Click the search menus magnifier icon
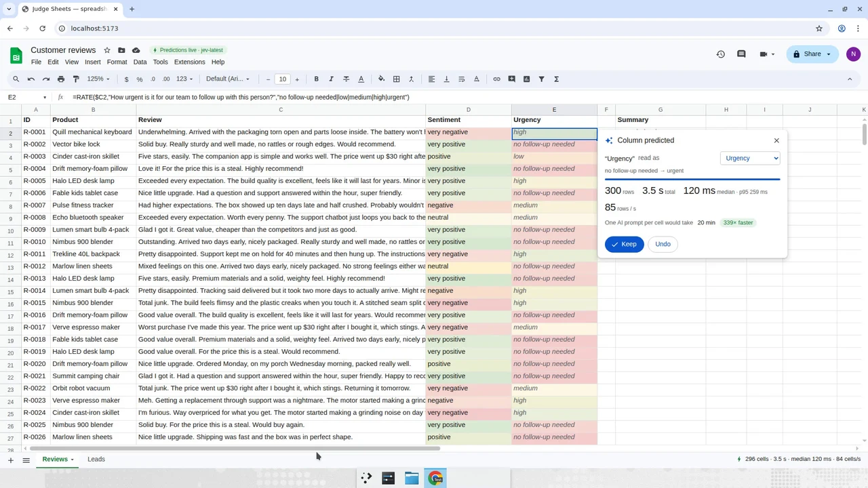Image resolution: width=868 pixels, height=488 pixels. (x=16, y=79)
